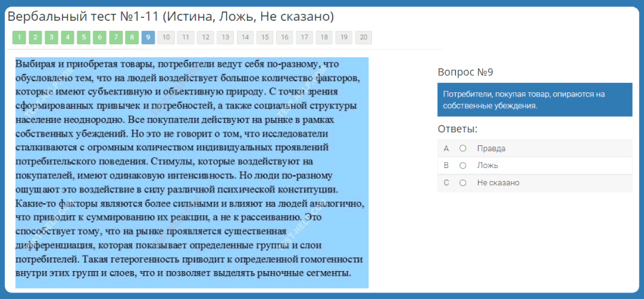Screen dimensions: 644x299
Task: Go to question 6
Action: click(99, 37)
